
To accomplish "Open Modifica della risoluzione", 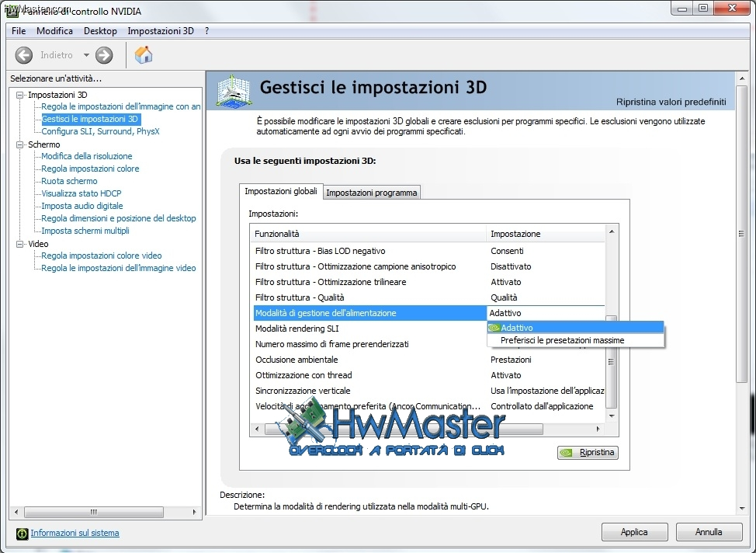I will 87,156.
